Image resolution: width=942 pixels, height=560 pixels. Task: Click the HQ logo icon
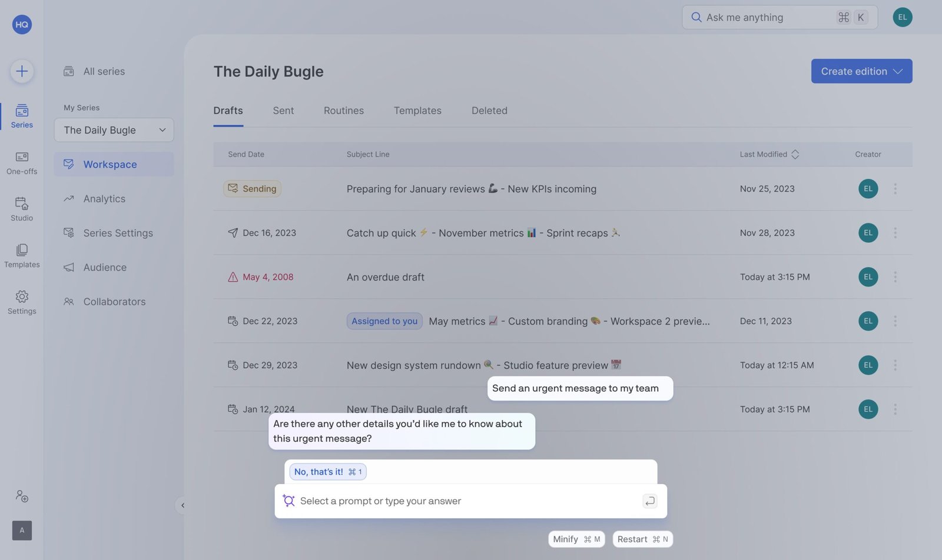coord(22,24)
